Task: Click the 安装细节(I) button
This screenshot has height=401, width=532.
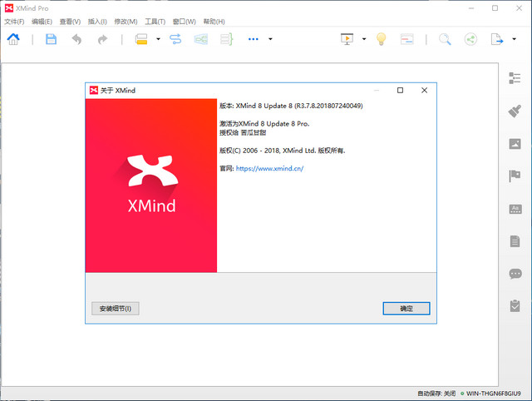Action: click(116, 309)
